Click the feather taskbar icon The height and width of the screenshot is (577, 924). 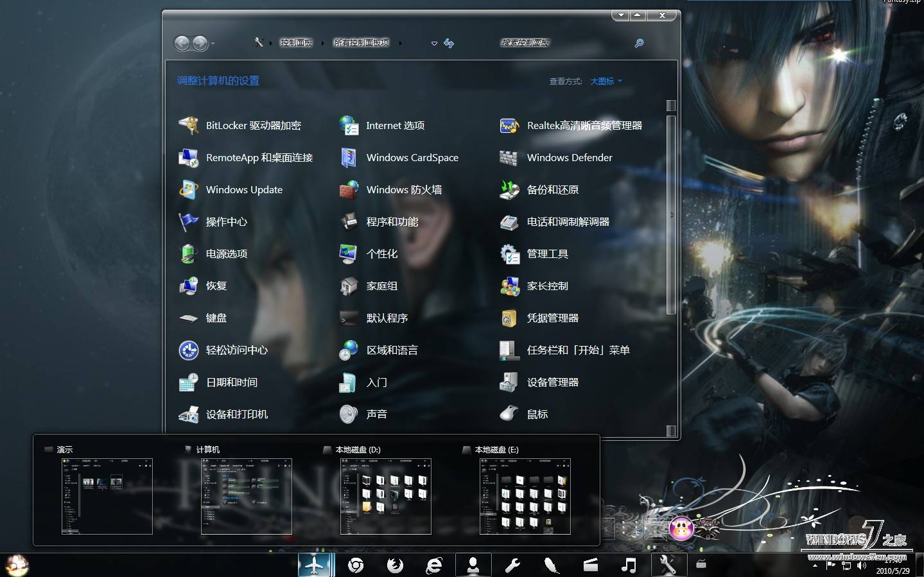[551, 565]
